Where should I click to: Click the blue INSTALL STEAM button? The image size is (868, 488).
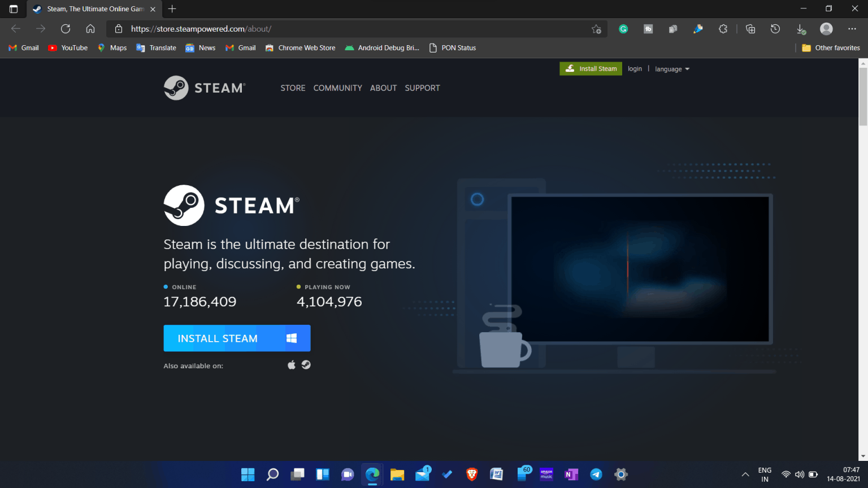[237, 338]
